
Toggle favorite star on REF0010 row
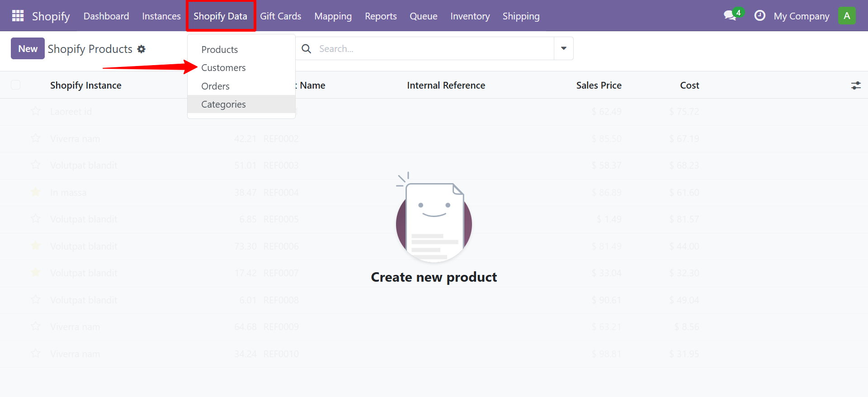pyautogui.click(x=36, y=354)
